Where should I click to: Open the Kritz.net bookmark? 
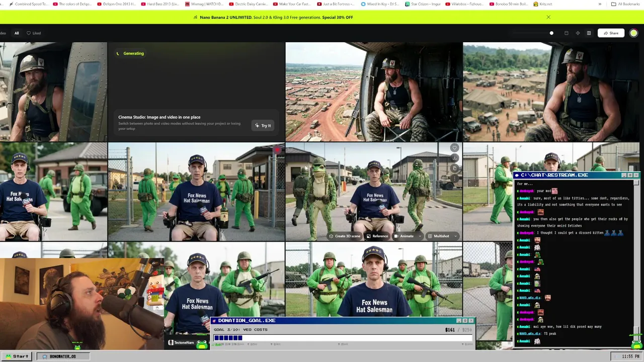click(542, 4)
